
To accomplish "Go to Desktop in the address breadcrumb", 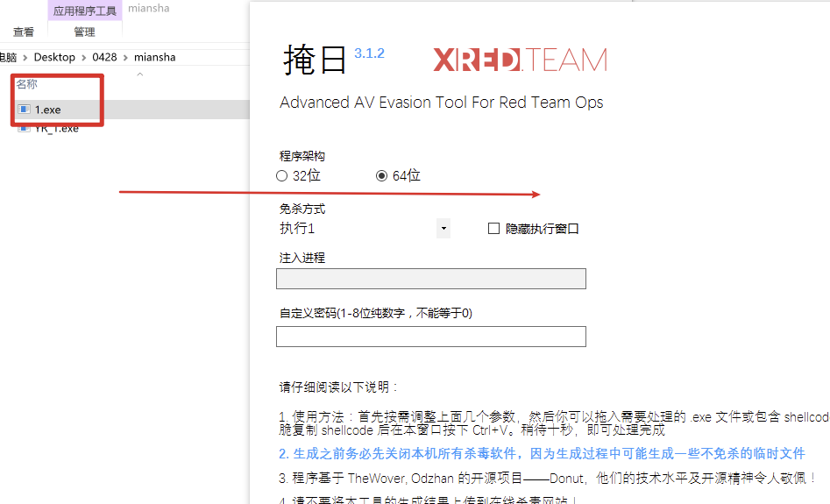I will 54,57.
